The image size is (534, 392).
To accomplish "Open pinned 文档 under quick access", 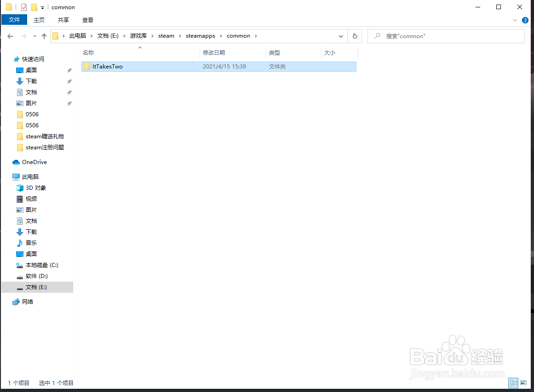I will tap(31, 92).
